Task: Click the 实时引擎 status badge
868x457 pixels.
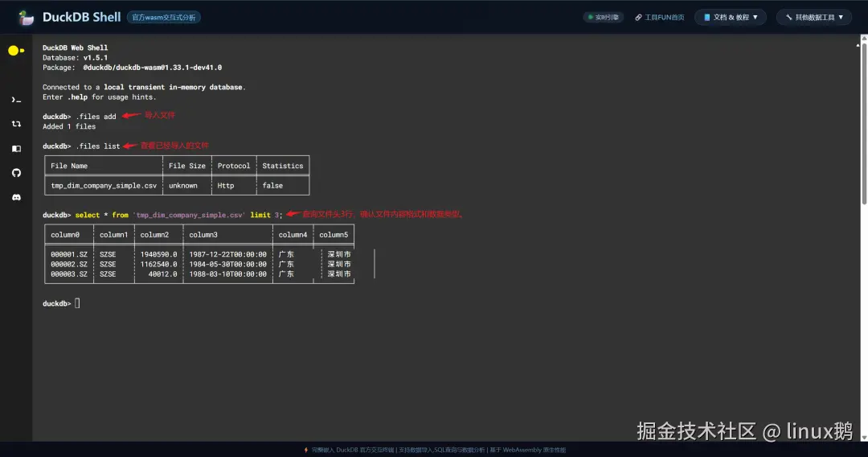Action: point(603,18)
